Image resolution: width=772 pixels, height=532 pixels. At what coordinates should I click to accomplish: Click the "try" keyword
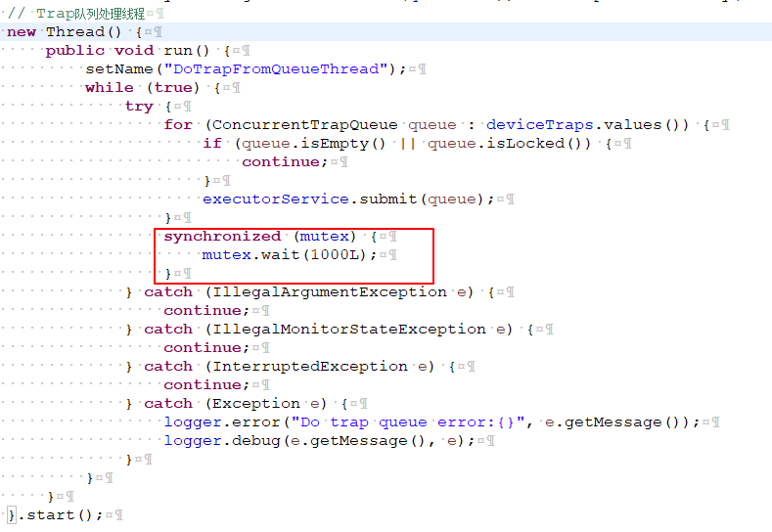[139, 107]
